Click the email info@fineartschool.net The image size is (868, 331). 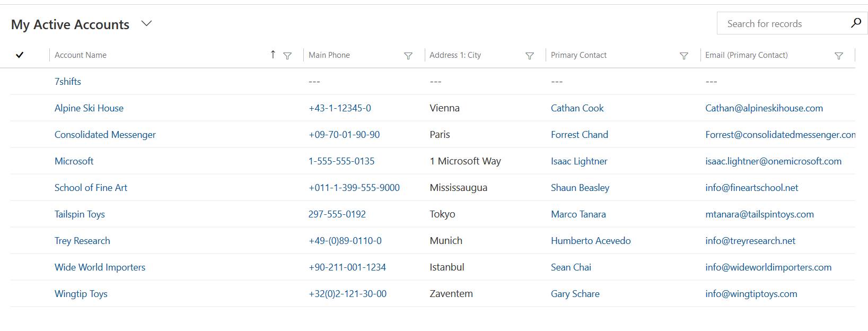pyautogui.click(x=751, y=188)
